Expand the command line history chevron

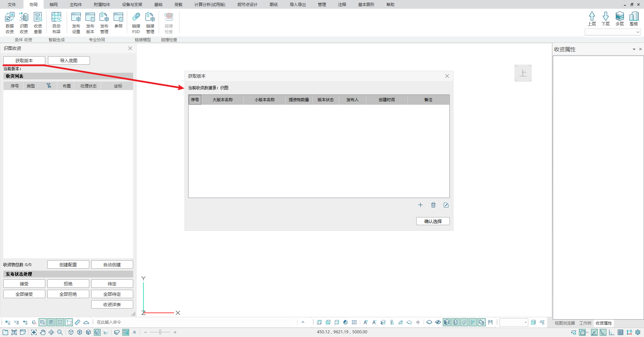(x=303, y=322)
